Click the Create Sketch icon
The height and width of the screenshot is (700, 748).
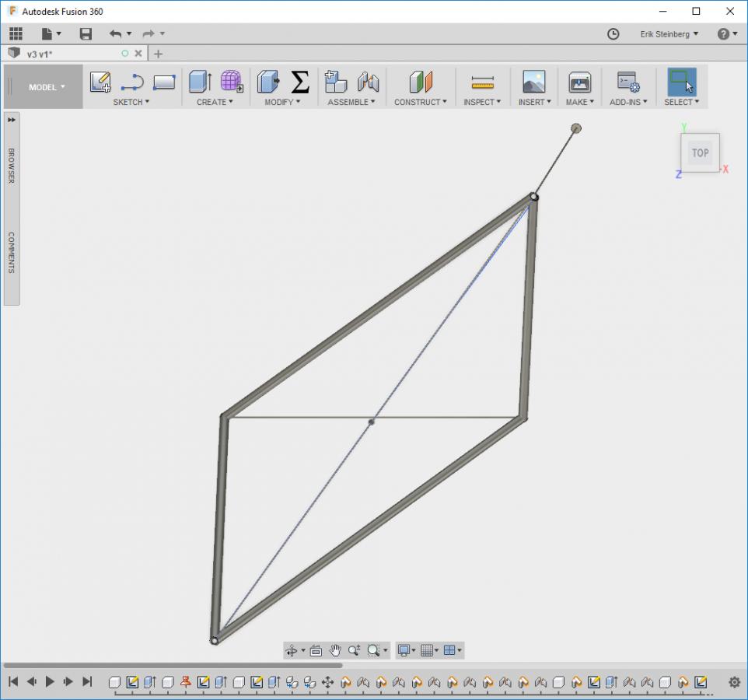point(100,82)
